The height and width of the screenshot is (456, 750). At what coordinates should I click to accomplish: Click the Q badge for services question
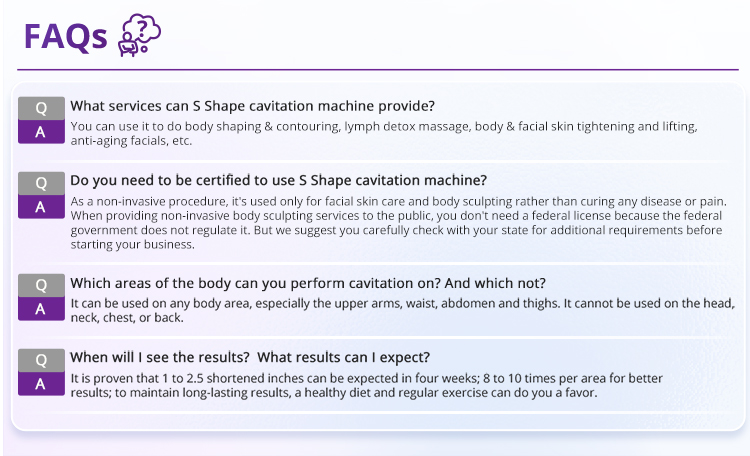[42, 108]
